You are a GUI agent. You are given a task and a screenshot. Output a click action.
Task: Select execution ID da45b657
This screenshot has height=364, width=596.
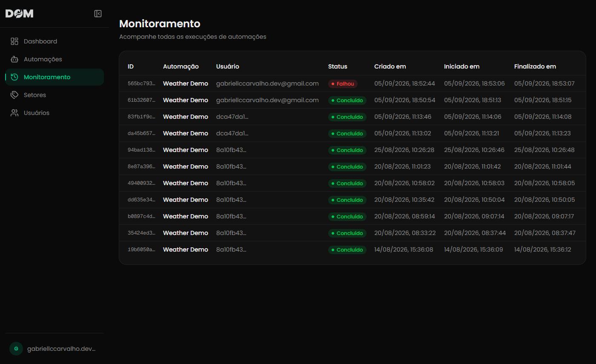[141, 133]
